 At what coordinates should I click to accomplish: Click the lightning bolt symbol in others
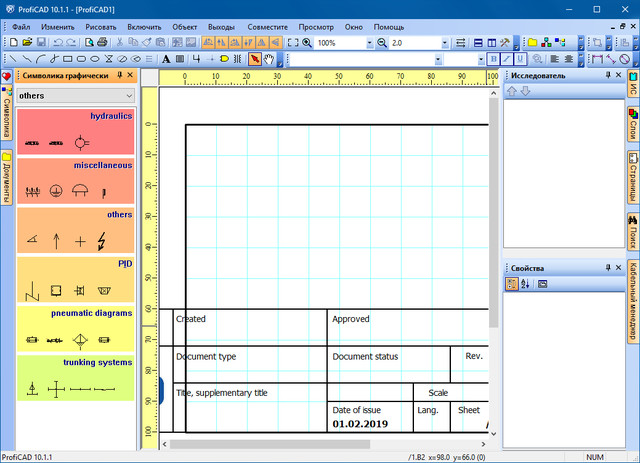pyautogui.click(x=102, y=240)
